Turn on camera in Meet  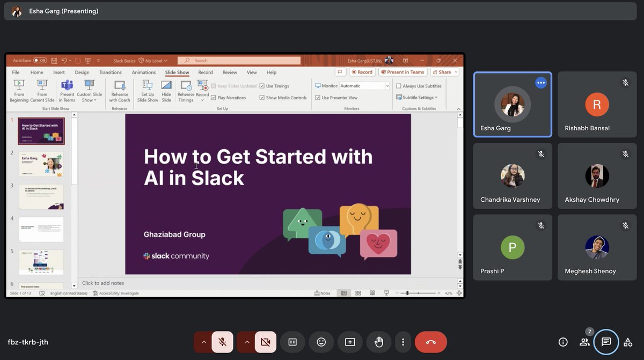(x=265, y=342)
